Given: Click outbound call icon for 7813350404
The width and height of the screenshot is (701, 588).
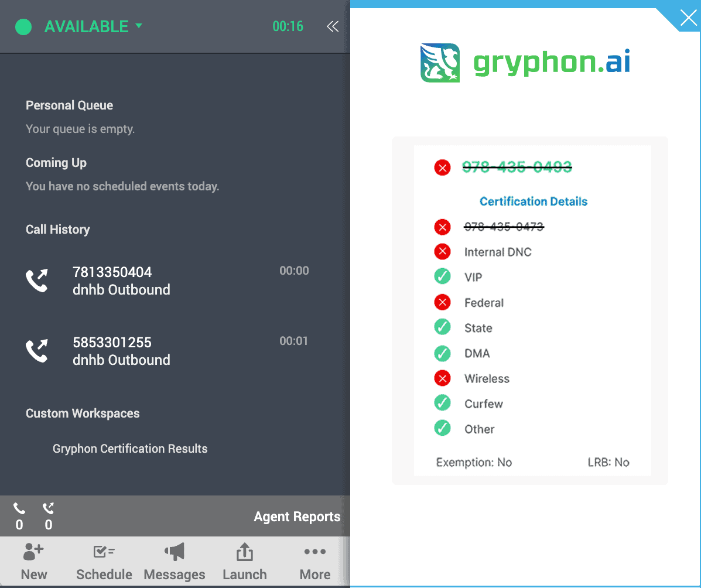Looking at the screenshot, I should 37,281.
